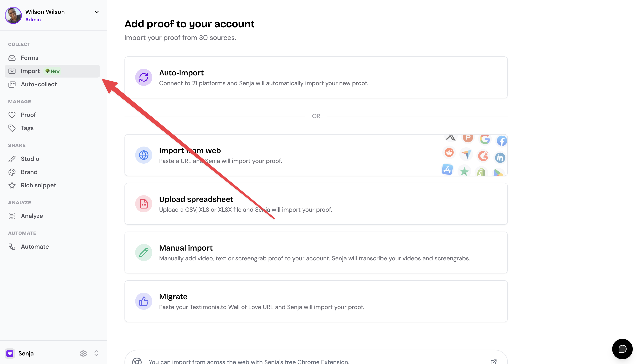Click the Automate workflow icon
This screenshot has width=637, height=364.
click(x=12, y=247)
